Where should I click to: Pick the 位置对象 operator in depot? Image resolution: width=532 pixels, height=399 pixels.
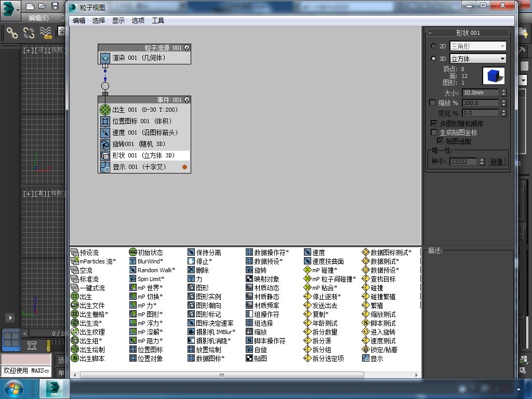146,358
